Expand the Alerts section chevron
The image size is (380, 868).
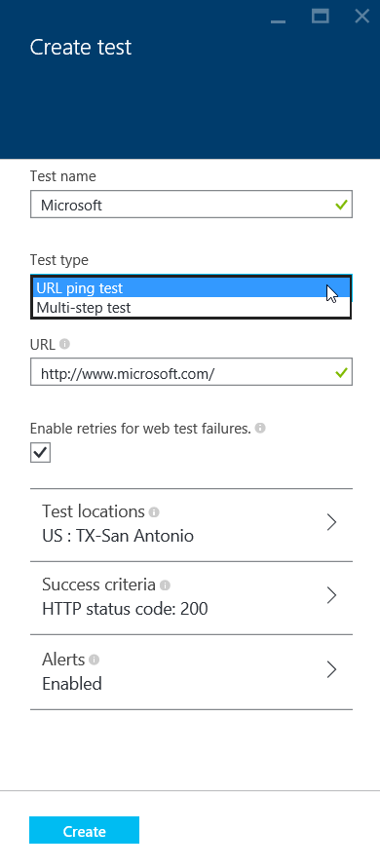[331, 669]
